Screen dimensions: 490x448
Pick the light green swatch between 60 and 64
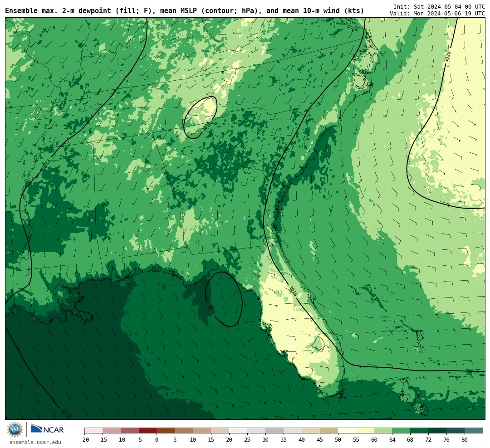pyautogui.click(x=383, y=431)
